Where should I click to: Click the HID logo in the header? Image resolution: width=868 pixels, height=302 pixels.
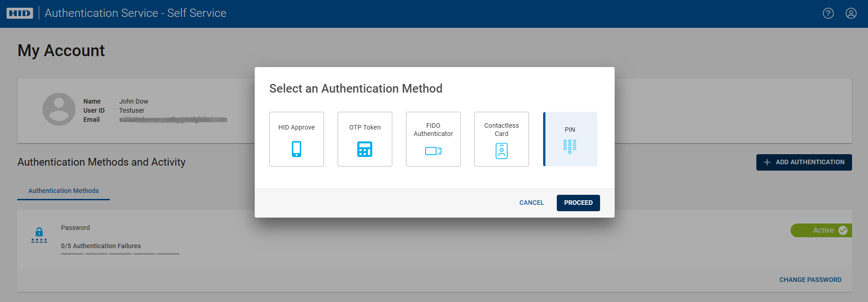20,13
